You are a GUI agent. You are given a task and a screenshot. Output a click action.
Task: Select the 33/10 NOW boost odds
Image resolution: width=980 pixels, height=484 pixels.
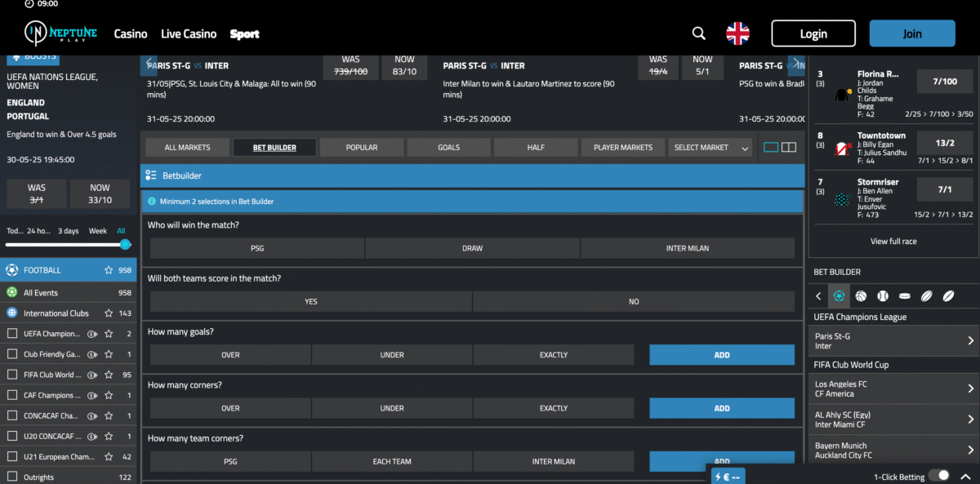100,193
